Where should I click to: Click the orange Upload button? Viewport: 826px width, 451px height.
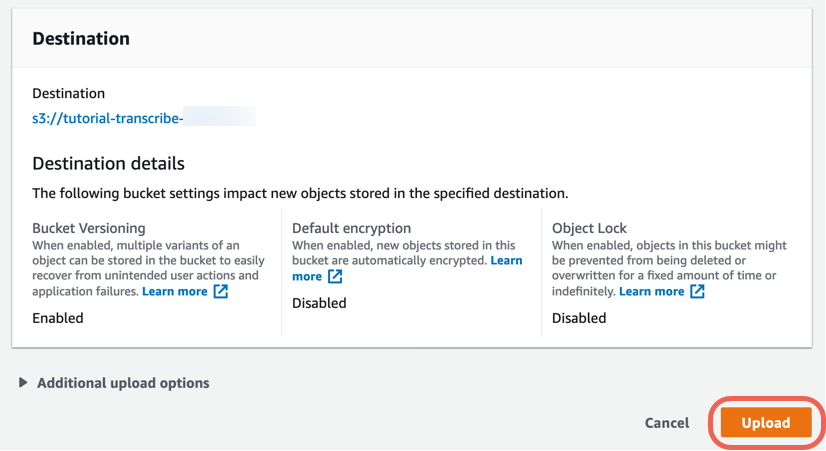coord(766,423)
